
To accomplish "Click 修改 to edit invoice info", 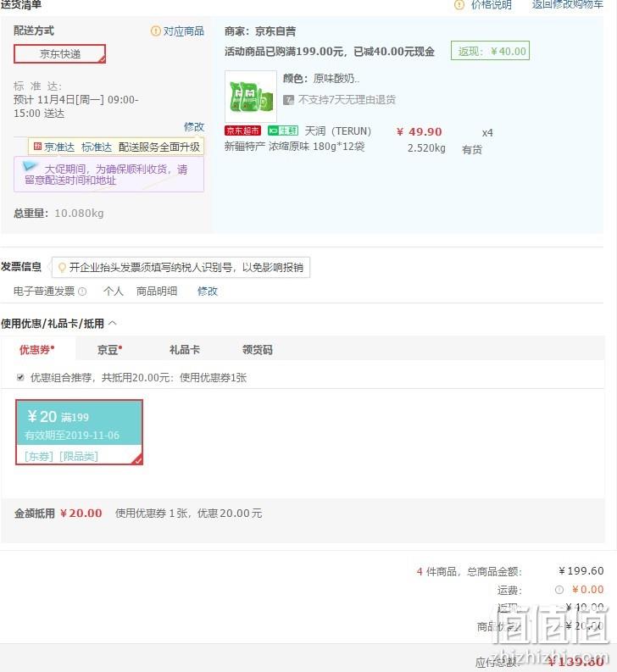I will [208, 292].
